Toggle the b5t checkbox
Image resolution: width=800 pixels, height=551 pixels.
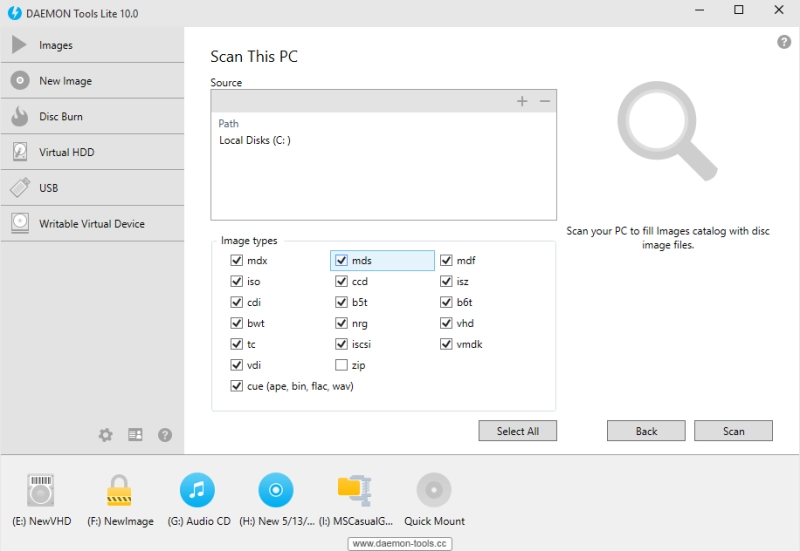[x=341, y=302]
